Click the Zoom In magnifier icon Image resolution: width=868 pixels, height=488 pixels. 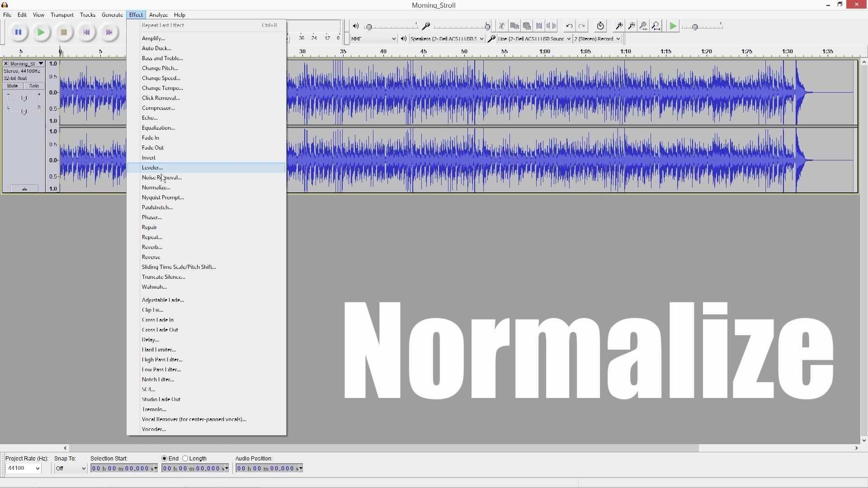coord(619,26)
